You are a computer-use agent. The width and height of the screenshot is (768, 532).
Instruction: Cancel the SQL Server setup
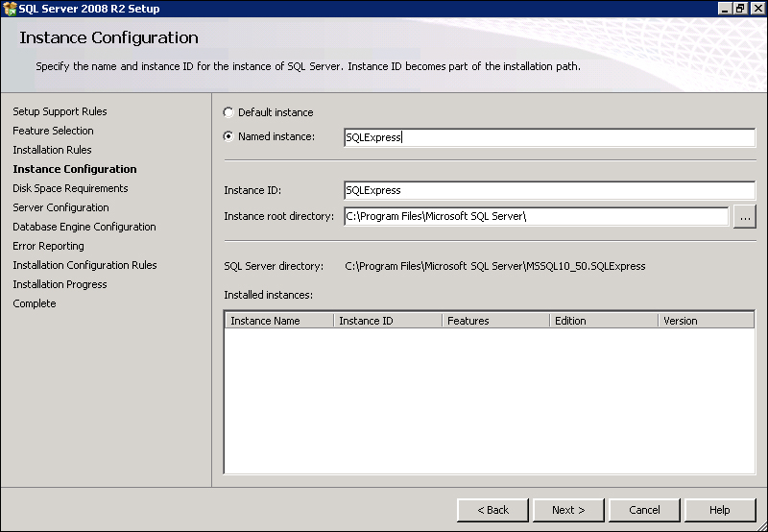tap(644, 510)
